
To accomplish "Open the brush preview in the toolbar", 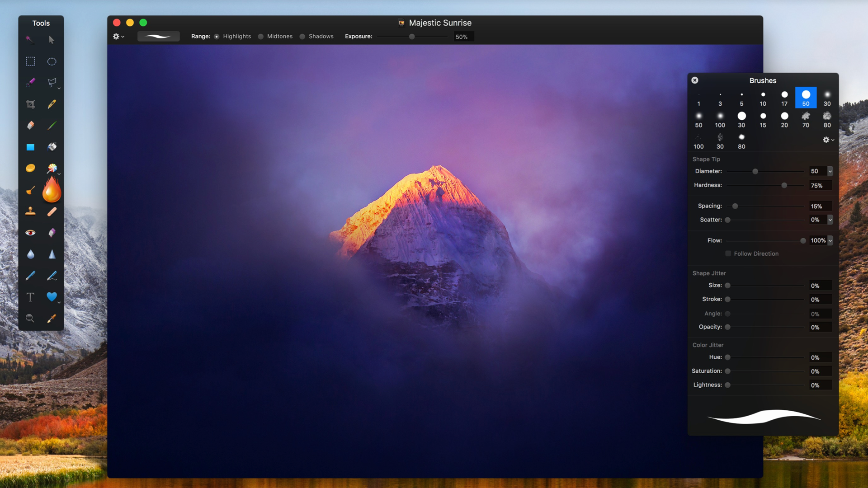I will (159, 36).
